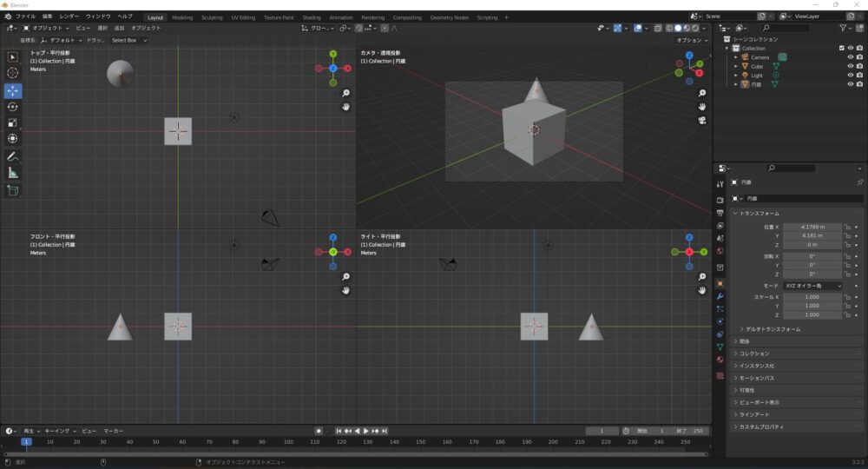Open the Scene properties tab
This screenshot has width=868, height=469.
[720, 239]
